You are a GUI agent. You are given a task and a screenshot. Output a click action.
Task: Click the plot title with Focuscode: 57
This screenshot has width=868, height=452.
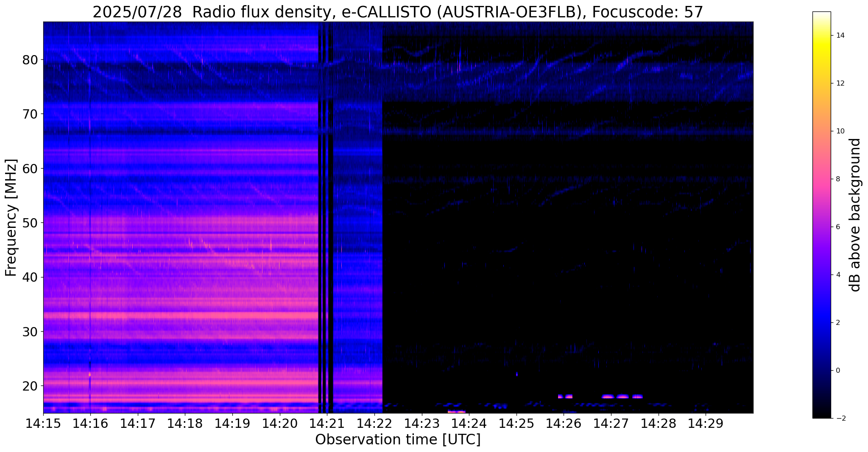398,12
